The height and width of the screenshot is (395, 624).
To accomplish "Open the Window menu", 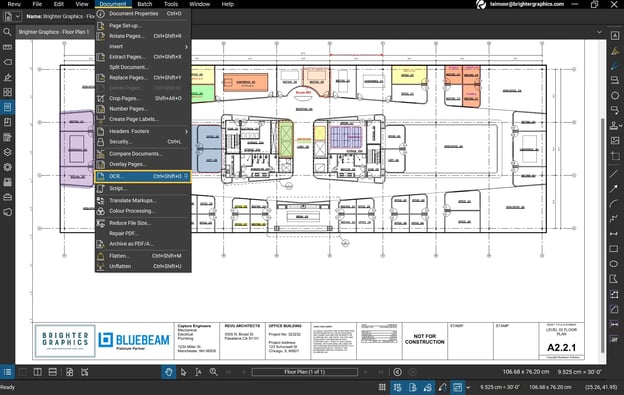I will 199,4.
